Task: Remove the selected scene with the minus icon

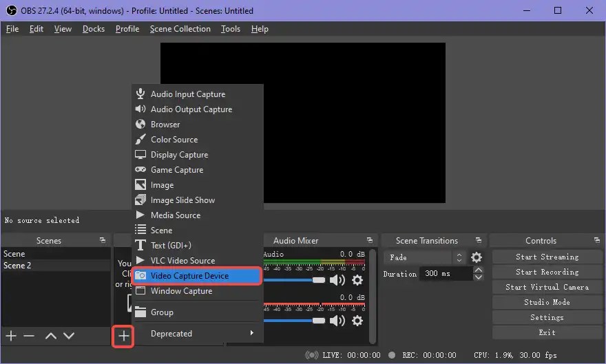Action: click(29, 336)
